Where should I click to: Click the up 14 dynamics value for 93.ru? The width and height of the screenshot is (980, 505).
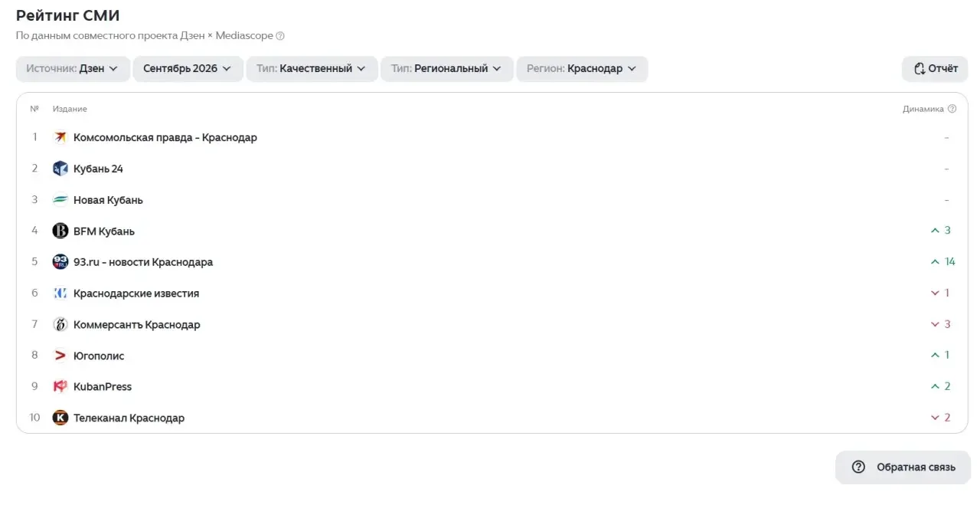tap(943, 262)
